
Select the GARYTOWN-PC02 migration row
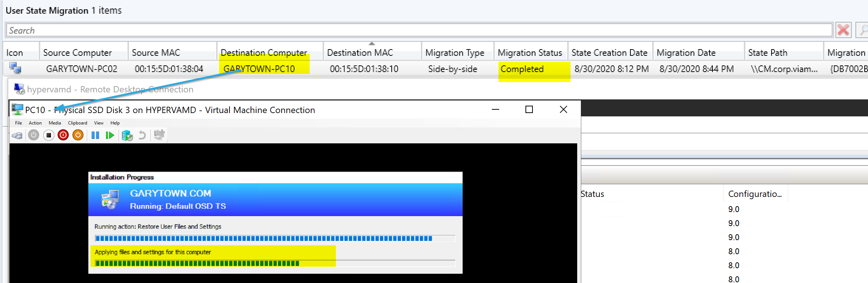82,69
